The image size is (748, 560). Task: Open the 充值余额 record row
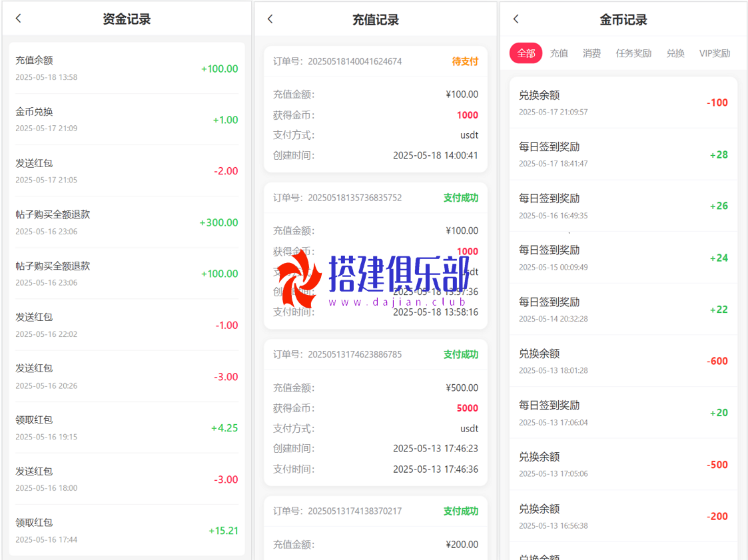[127, 68]
